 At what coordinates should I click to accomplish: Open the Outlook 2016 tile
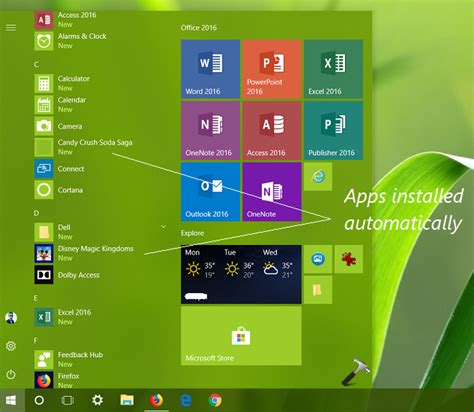(210, 192)
